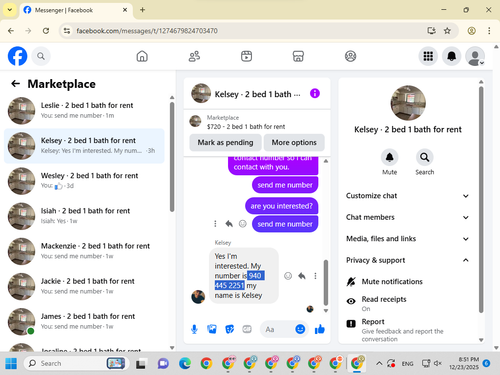Toggle Read receipts setting
This screenshot has height=375, width=500.
(x=407, y=303)
